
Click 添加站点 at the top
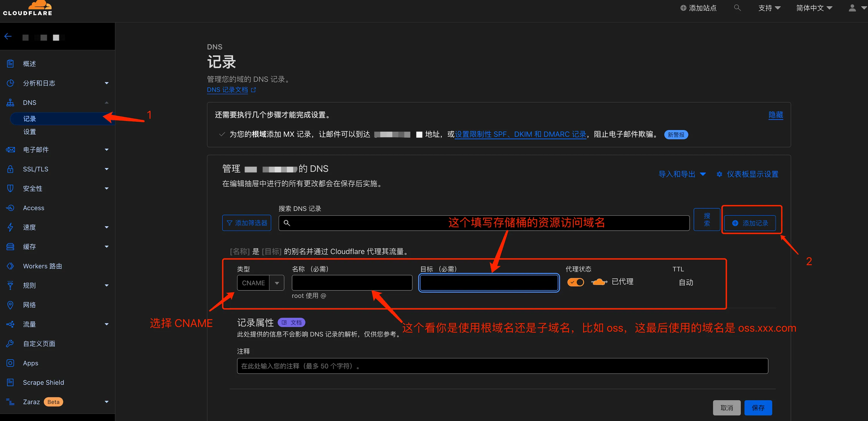[698, 8]
